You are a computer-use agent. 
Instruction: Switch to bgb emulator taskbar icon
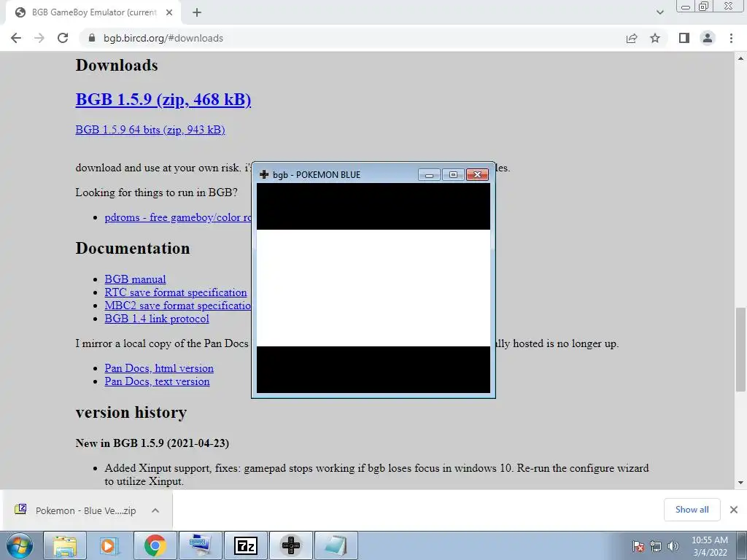click(x=291, y=545)
